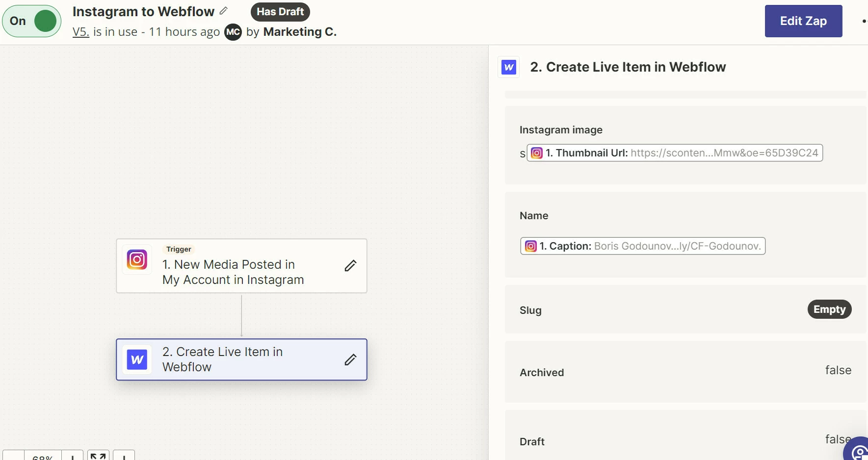868x460 pixels.
Task: Click the MC owner avatar
Action: click(x=233, y=32)
